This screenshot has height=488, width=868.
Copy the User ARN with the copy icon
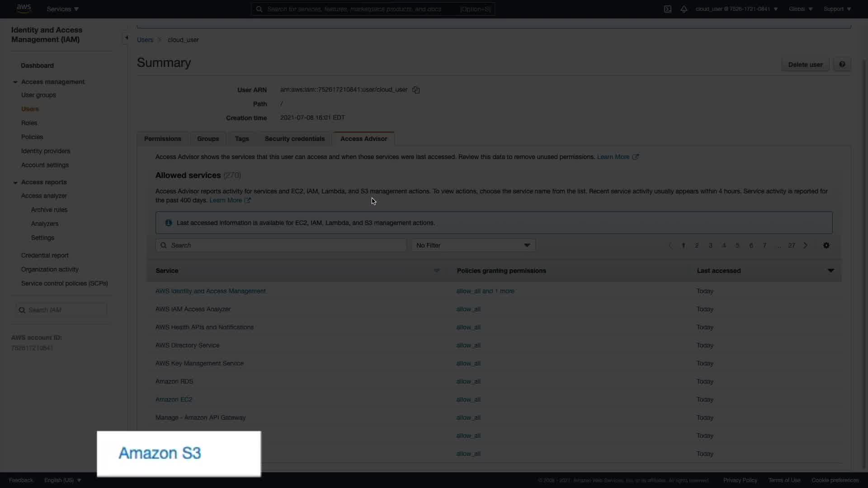(416, 90)
